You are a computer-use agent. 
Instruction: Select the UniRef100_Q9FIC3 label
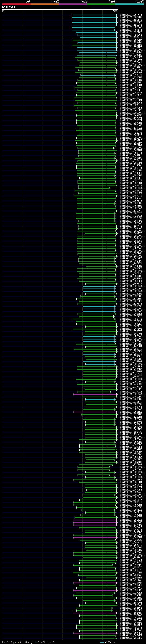tap(131, 32)
